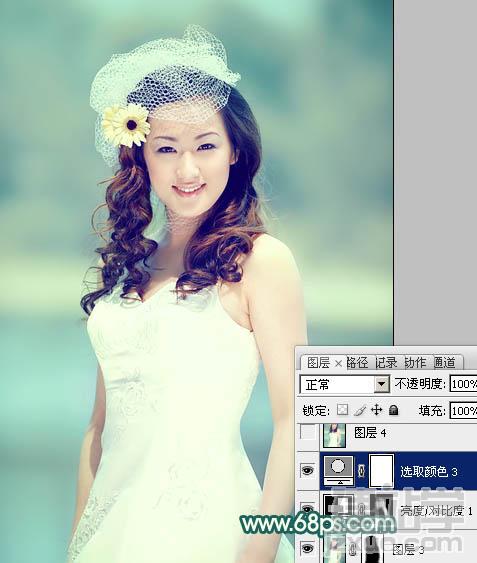The image size is (477, 563).
Task: Show the hidden 图层 4 layer
Action: [308, 432]
